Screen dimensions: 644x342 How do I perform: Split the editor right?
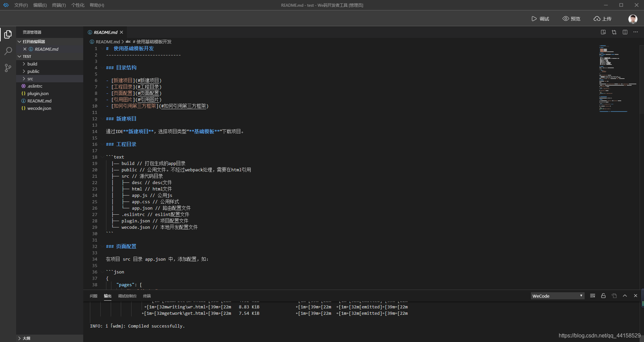coord(625,32)
